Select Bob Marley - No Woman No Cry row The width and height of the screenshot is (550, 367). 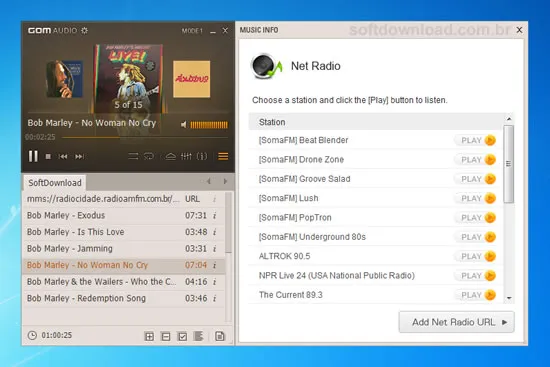123,265
